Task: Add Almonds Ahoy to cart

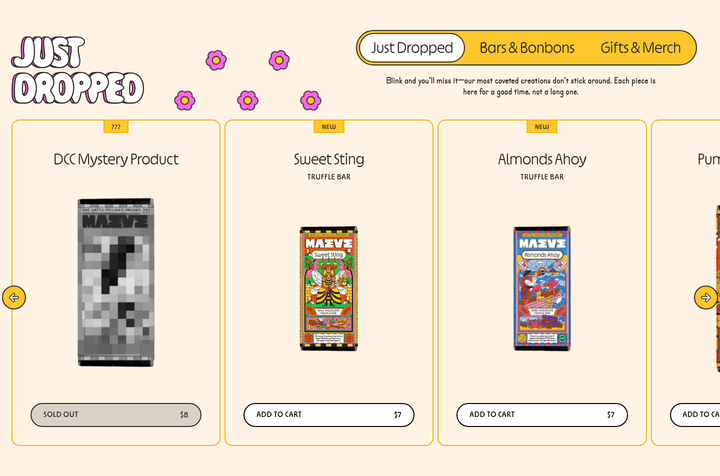Action: pos(542,414)
